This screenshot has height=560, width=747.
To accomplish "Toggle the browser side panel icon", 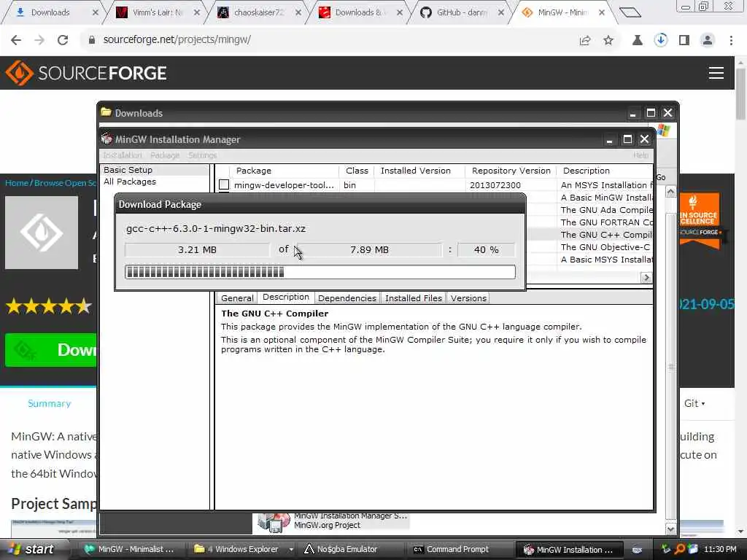I will click(684, 41).
